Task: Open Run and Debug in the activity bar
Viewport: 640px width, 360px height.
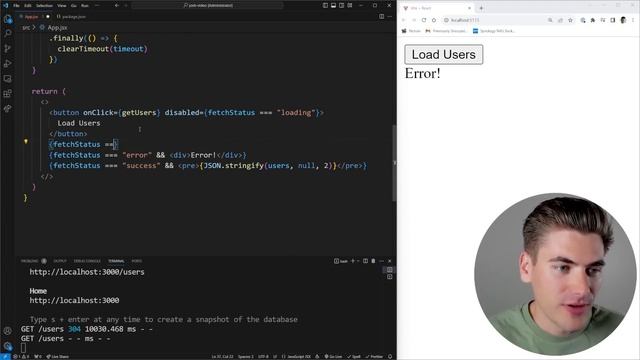Action: click(7, 64)
